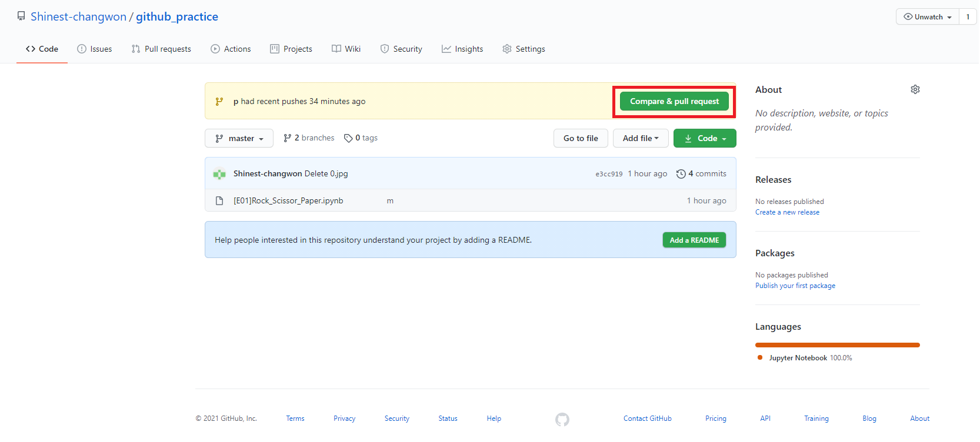This screenshot has width=980, height=442.
Task: Click the watchers count 1 button
Action: [x=968, y=16]
